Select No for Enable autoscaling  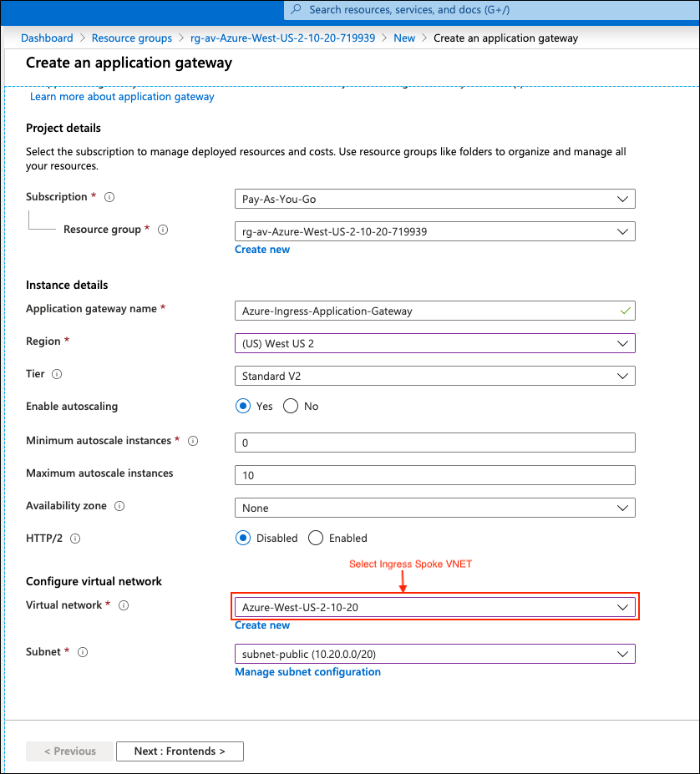pos(292,406)
